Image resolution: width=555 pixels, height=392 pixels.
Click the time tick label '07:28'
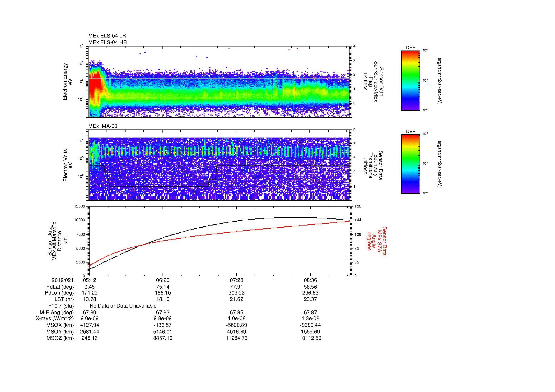click(x=237, y=280)
